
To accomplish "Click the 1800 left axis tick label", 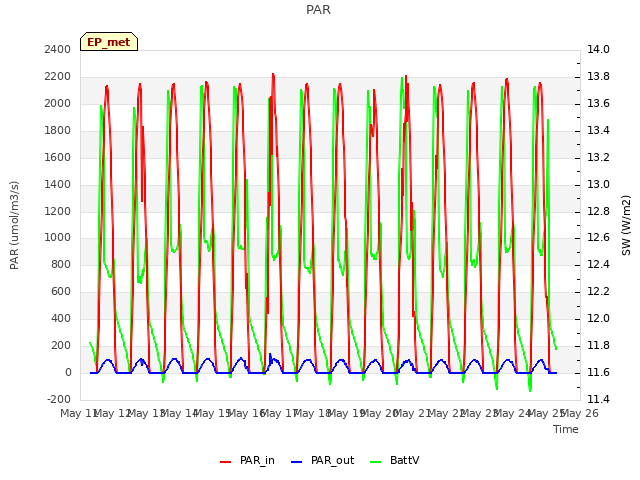I will 58,130.
